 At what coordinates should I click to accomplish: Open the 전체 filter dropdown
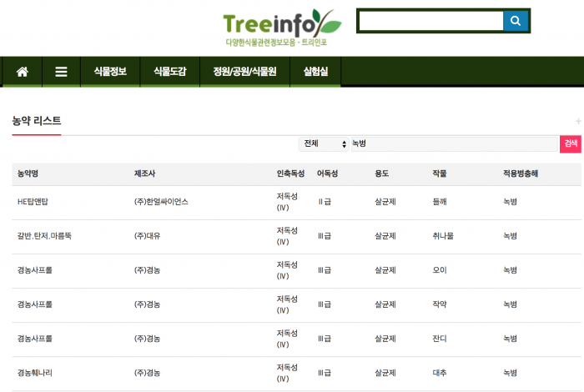pos(325,143)
